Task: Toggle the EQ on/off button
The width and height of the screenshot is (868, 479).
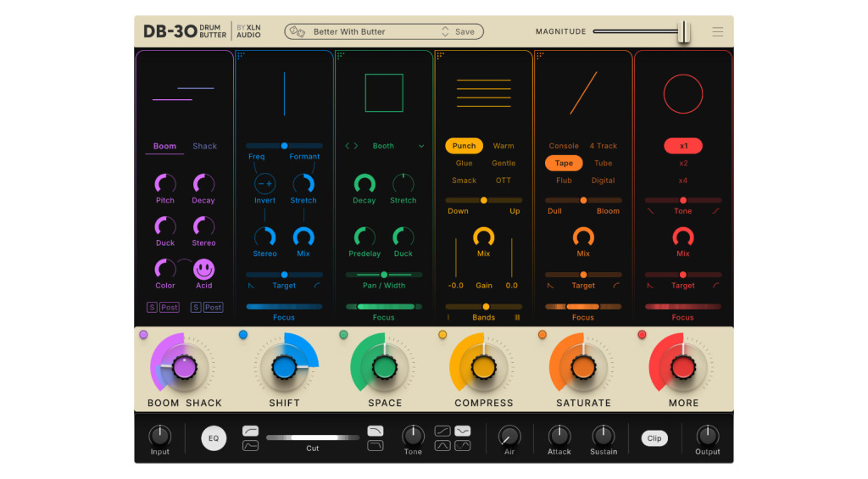Action: tap(214, 438)
